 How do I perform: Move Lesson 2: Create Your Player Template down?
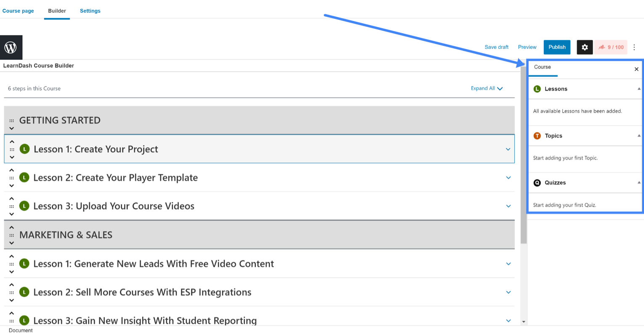click(x=12, y=185)
